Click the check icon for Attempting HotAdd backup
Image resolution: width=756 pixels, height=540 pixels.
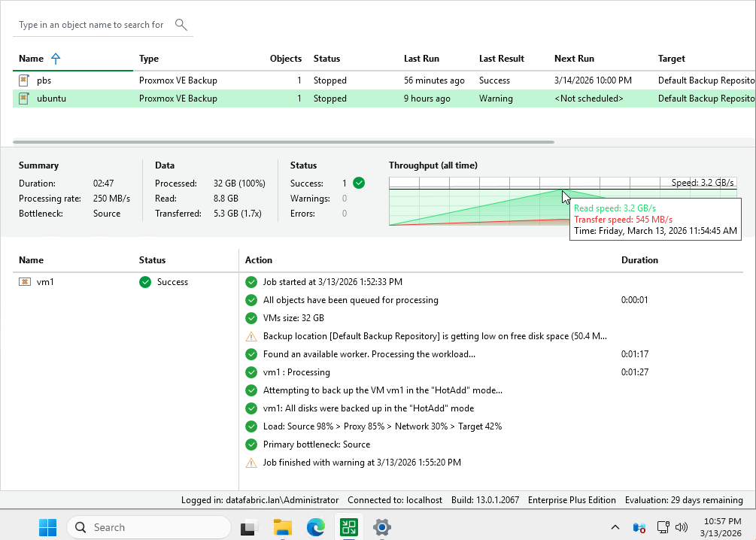tap(251, 390)
